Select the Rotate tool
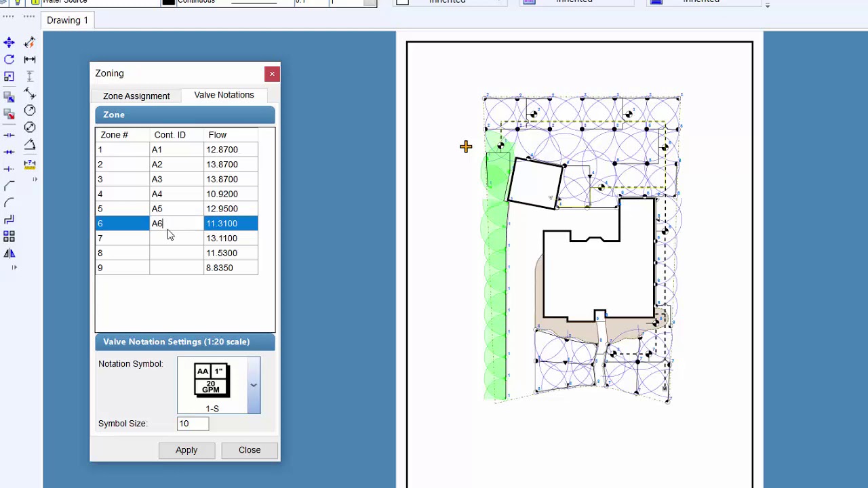This screenshot has width=868, height=488. point(9,60)
